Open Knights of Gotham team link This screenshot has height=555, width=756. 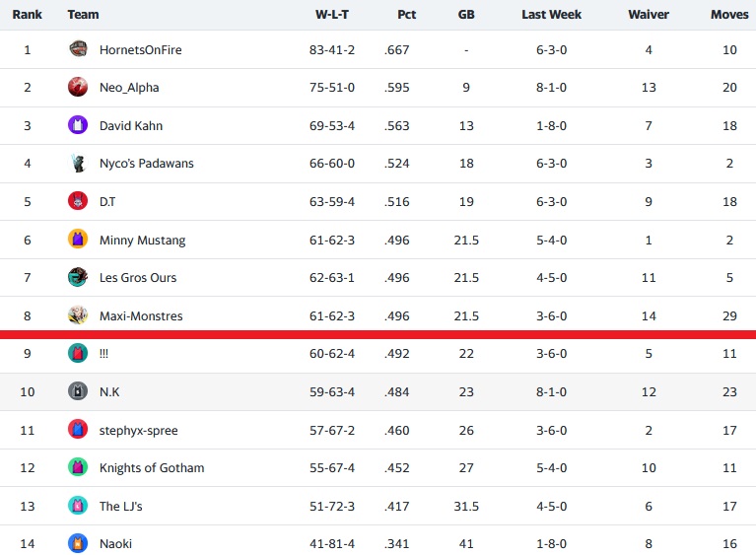coord(152,467)
